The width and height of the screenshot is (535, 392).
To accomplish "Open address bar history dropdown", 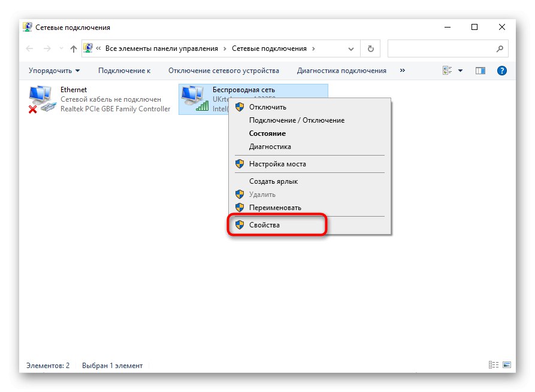I will pos(350,48).
